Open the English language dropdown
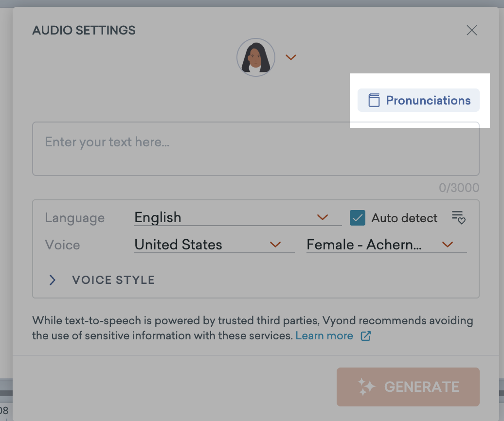504x421 pixels. pyautogui.click(x=229, y=217)
